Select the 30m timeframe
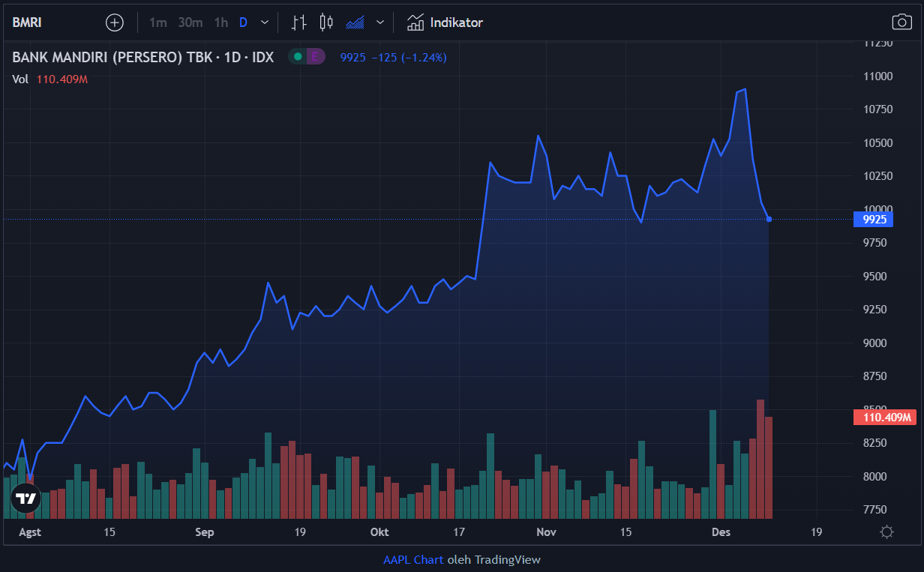 point(190,22)
